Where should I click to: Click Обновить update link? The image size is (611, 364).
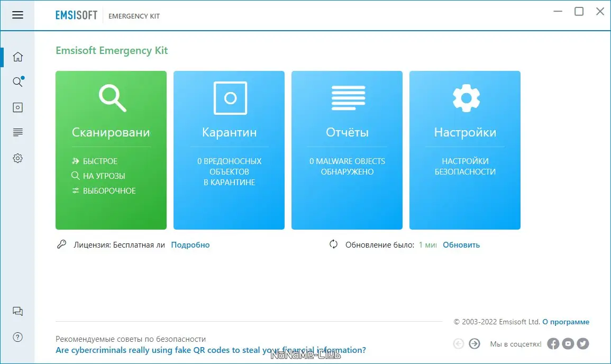[461, 245]
